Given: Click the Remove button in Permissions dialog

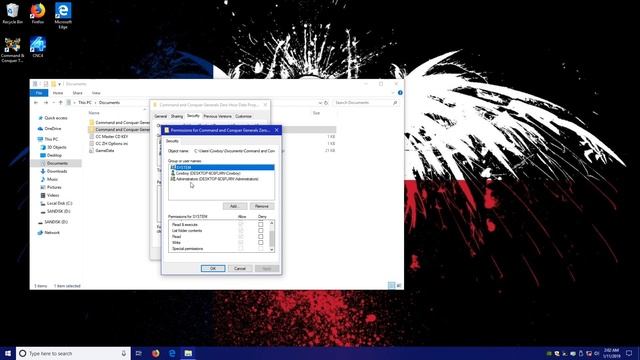Looking at the screenshot, I should [x=262, y=206].
